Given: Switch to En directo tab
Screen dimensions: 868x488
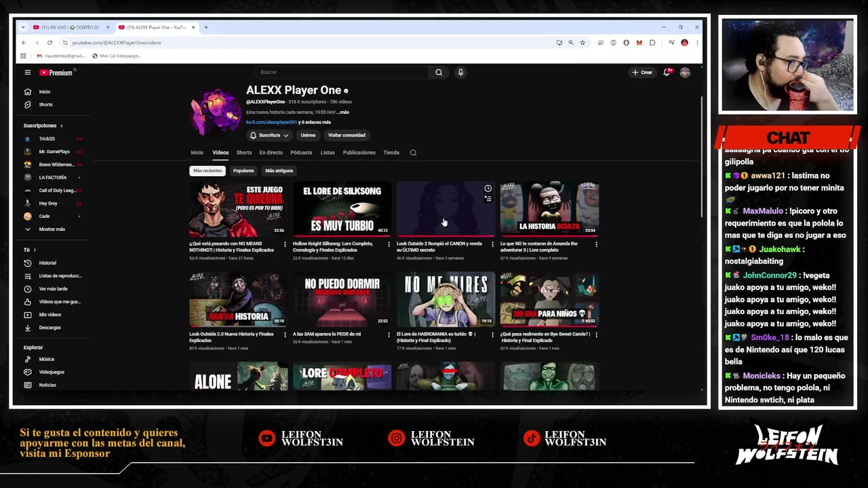Looking at the screenshot, I should [271, 152].
